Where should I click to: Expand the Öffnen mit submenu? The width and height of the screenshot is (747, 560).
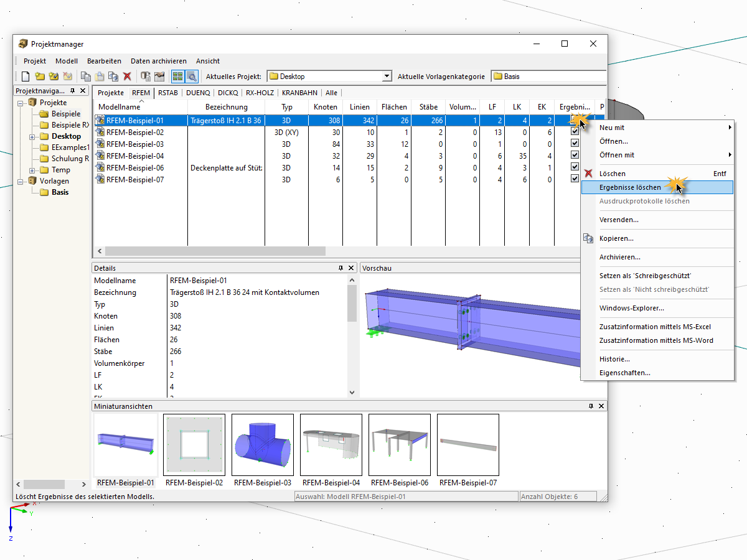tap(657, 155)
